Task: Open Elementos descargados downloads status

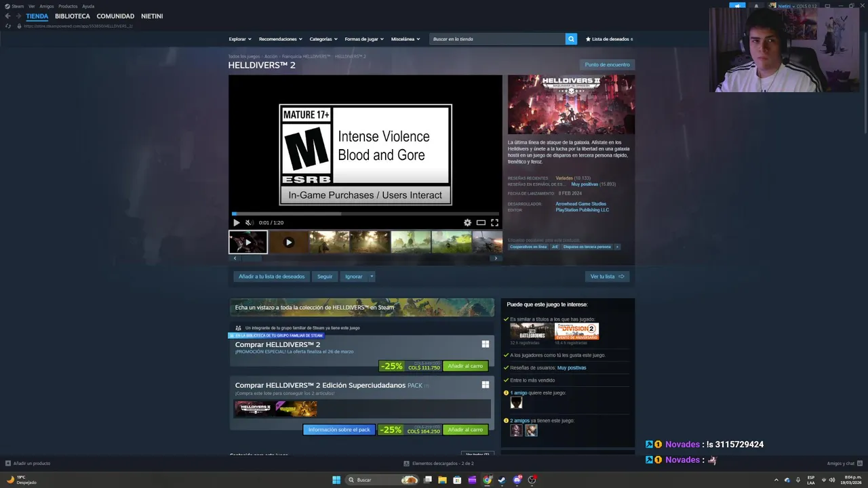Action: click(x=439, y=464)
